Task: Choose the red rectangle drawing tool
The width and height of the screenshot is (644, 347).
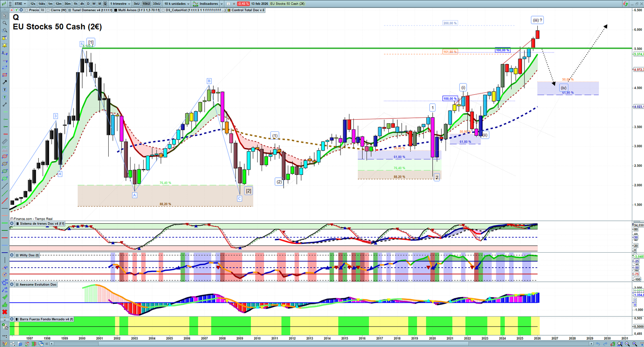Action: click(x=4, y=75)
